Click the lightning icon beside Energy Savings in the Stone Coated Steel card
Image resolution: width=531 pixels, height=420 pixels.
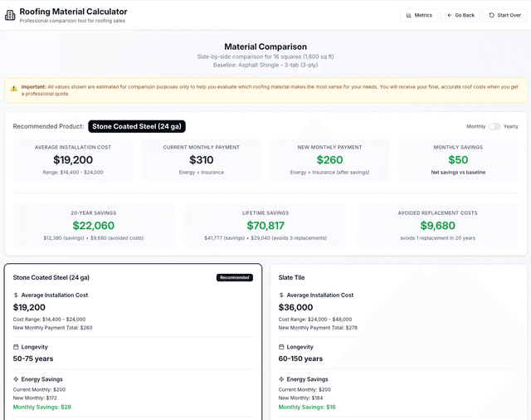pyautogui.click(x=16, y=379)
